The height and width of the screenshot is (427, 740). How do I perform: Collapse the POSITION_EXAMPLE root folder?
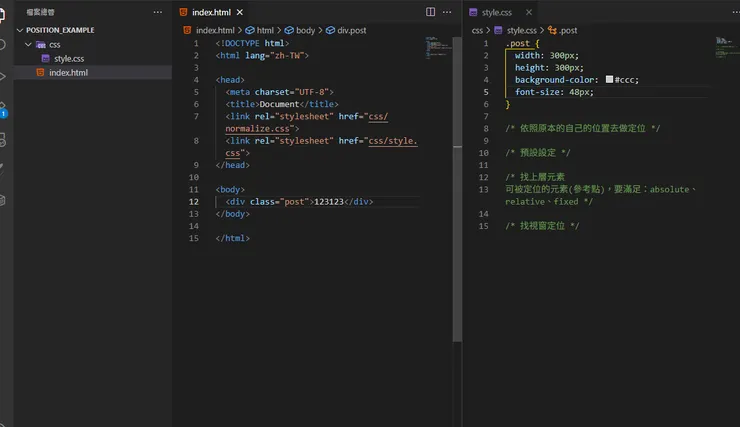19,30
